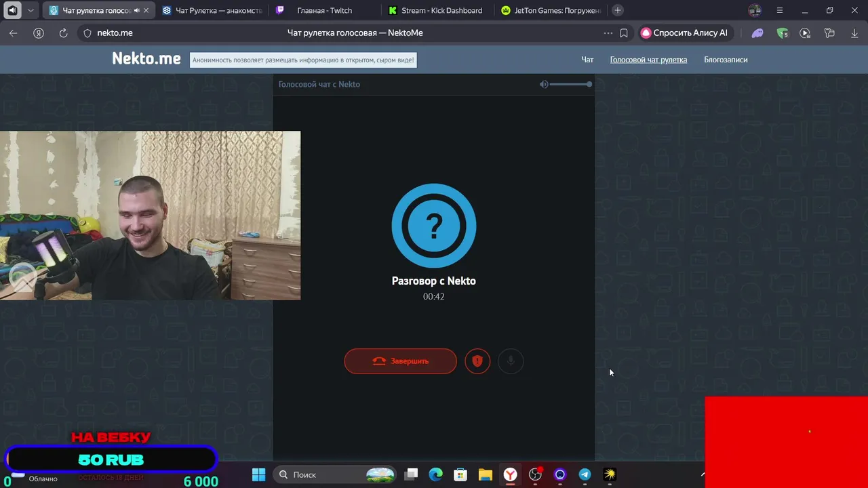Screen dimensions: 868x488
Task: Click the blue question mark avatar
Action: [434, 226]
